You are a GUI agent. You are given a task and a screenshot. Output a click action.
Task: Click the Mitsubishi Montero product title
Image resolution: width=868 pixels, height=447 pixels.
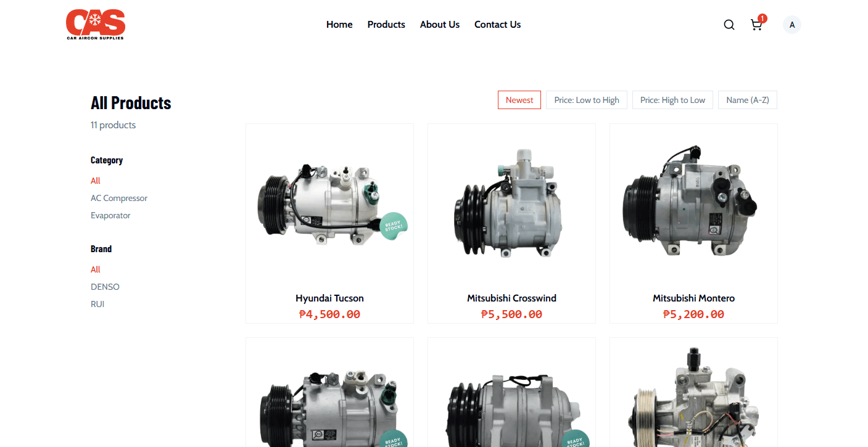point(693,298)
